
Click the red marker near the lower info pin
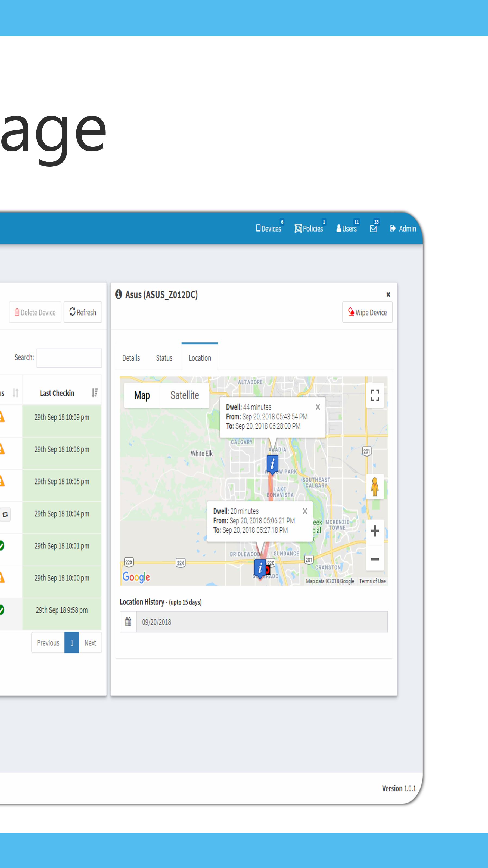(268, 570)
